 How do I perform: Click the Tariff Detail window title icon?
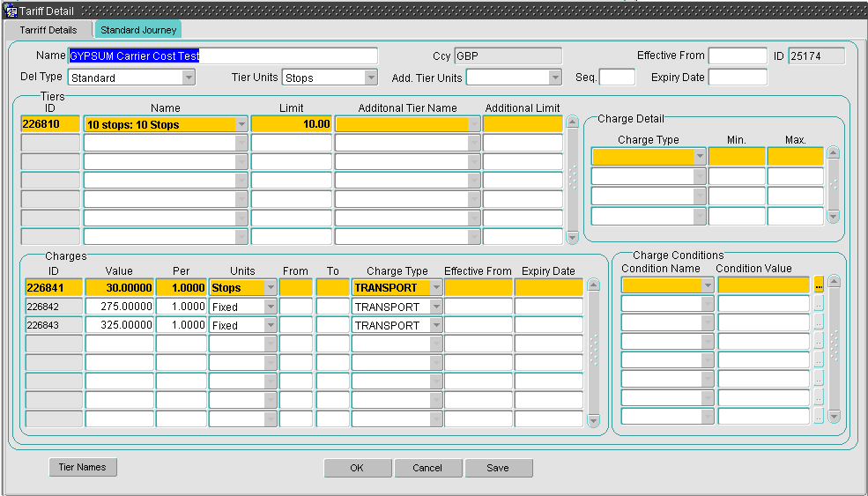tap(10, 11)
